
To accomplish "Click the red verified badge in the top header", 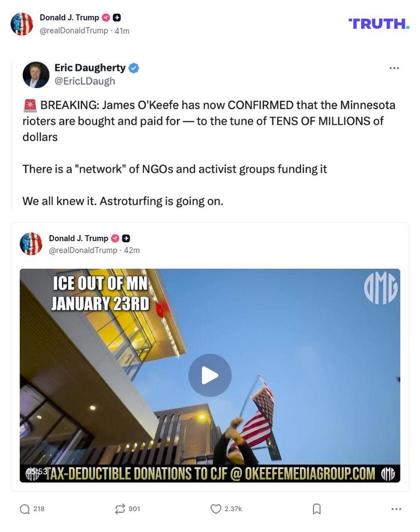I will (106, 17).
